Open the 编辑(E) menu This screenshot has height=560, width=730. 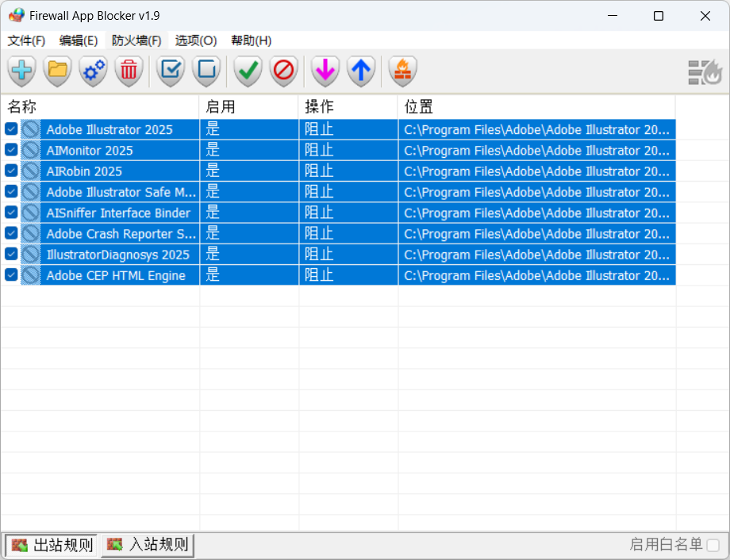(x=79, y=41)
